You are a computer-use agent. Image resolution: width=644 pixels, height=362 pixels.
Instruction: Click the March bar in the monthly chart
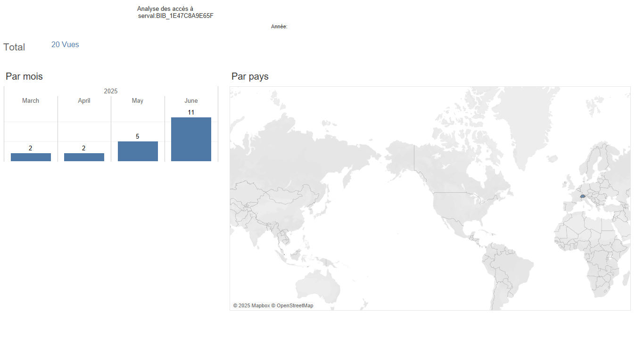tap(31, 157)
